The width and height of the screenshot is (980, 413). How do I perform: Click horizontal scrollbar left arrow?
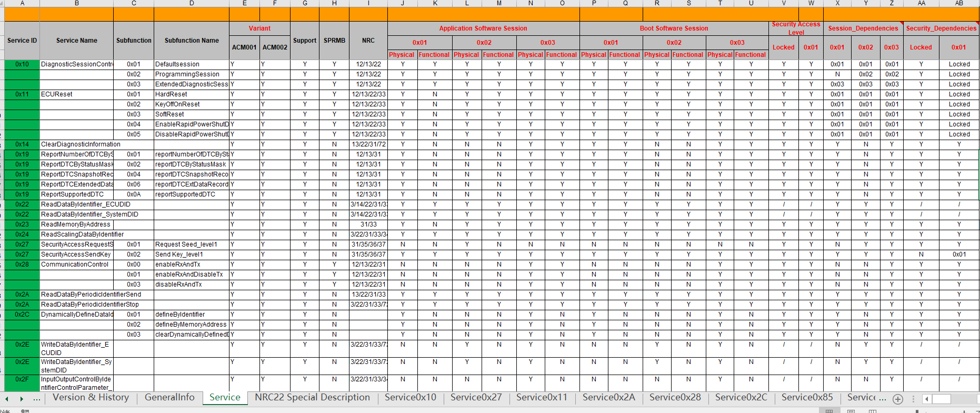[927, 399]
